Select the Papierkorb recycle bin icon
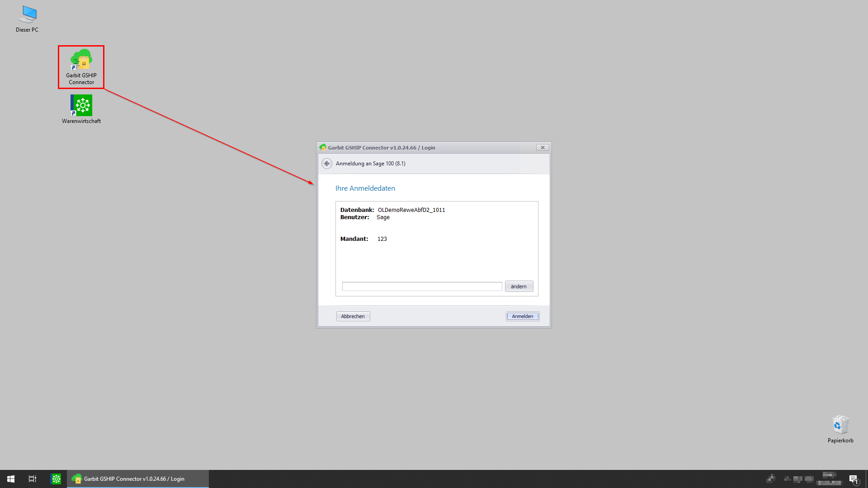 click(840, 429)
